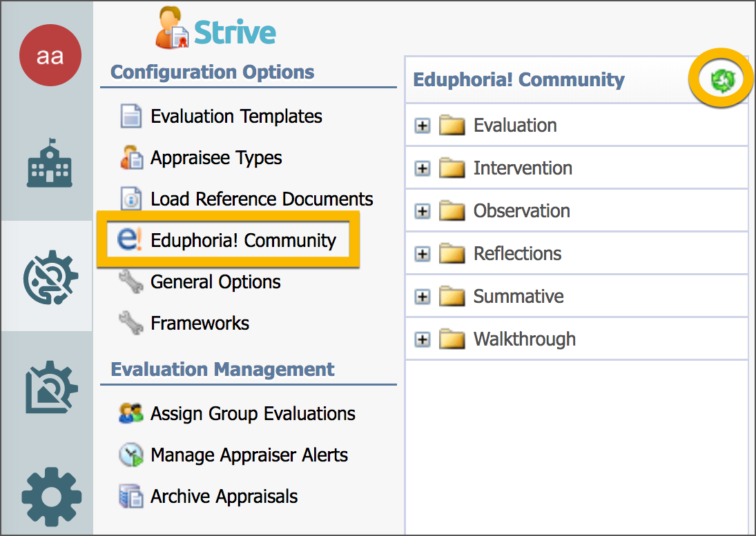Expand the Evaluation folder node
The height and width of the screenshot is (536, 756).
point(423,126)
